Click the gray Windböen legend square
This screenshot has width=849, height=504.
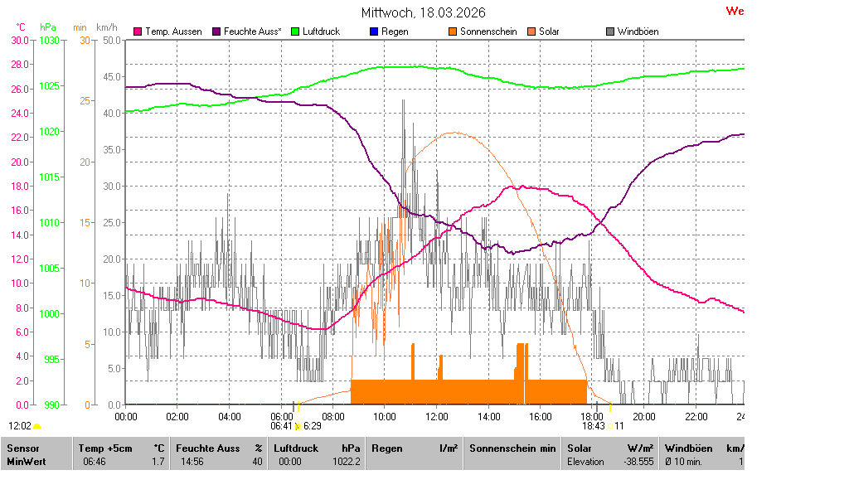coord(610,31)
